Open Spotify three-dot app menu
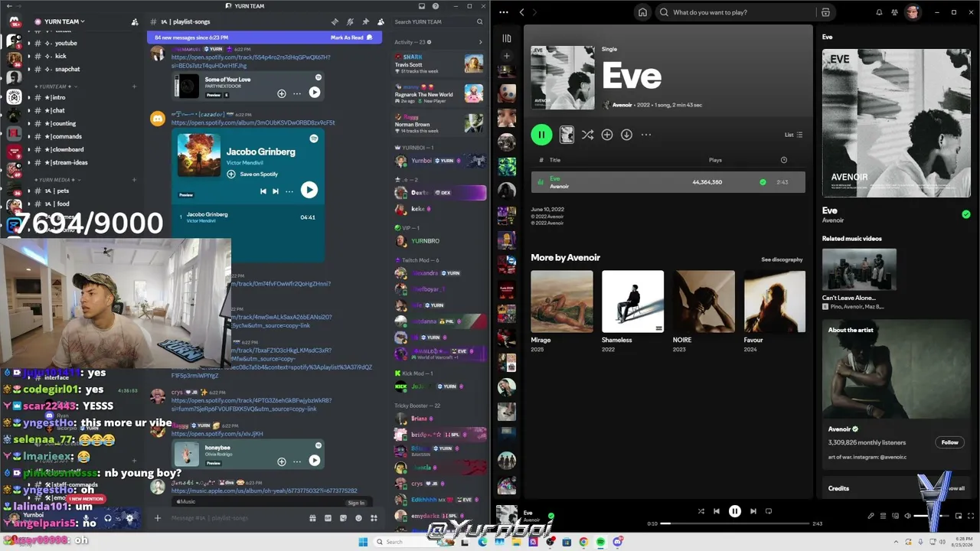The image size is (980, 551). coord(505,12)
